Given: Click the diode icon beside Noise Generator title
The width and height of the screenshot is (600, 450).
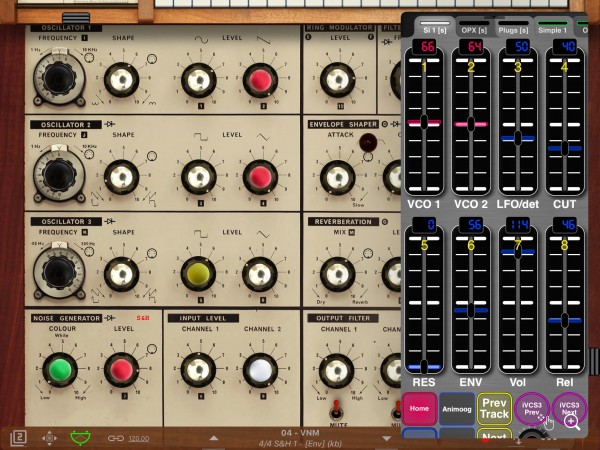Looking at the screenshot, I should (110, 318).
